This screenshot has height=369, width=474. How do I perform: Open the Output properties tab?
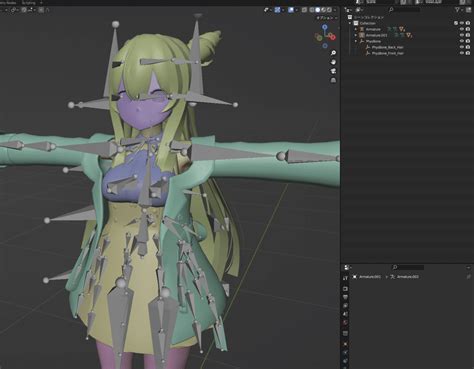[x=345, y=297]
